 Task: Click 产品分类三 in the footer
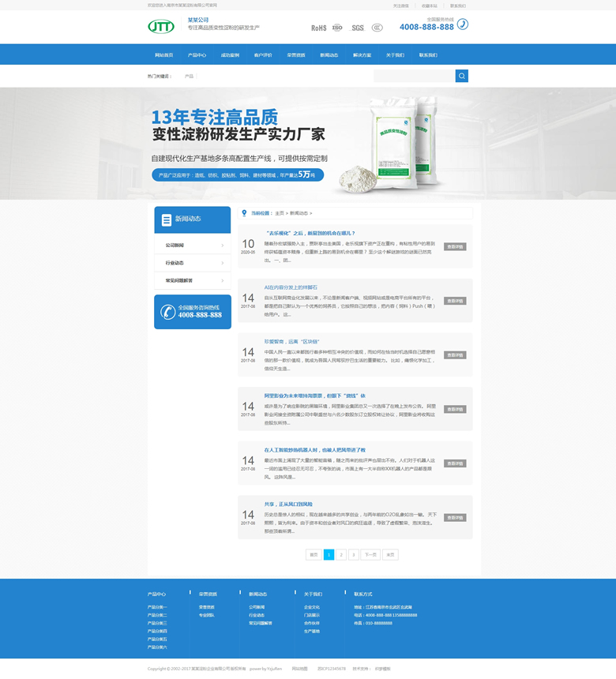tap(157, 623)
